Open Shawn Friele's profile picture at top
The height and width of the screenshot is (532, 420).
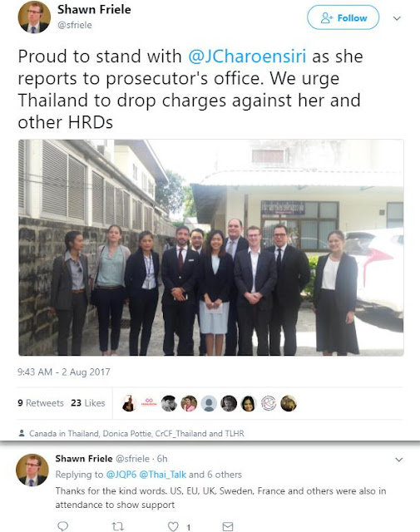coord(34,17)
